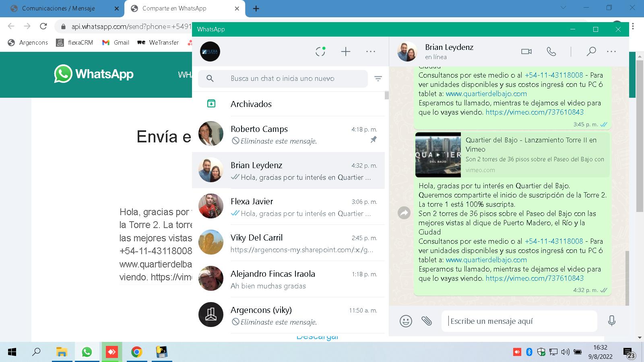The height and width of the screenshot is (362, 644).
Task: Click the conversation scrollbar thumb
Action: pos(627,278)
